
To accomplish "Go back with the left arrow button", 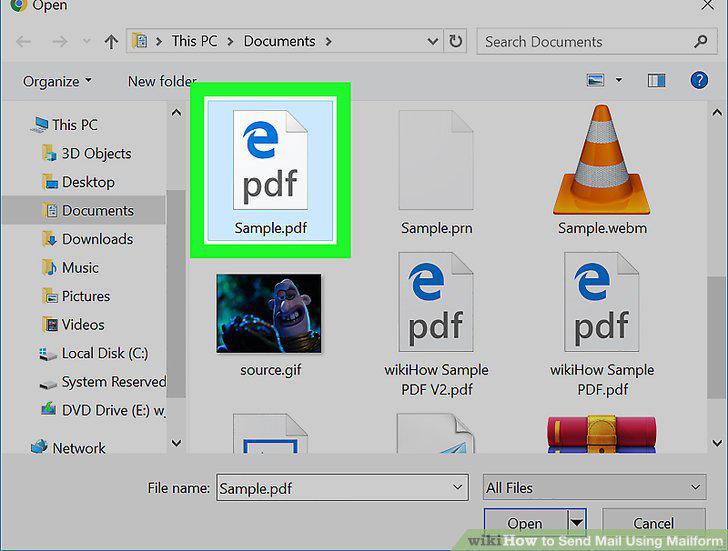I will (x=23, y=42).
